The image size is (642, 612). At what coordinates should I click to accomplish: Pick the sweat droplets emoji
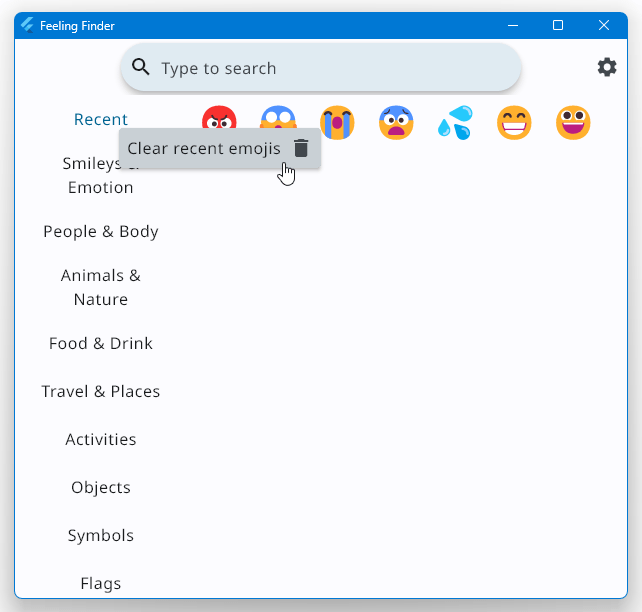pos(455,122)
